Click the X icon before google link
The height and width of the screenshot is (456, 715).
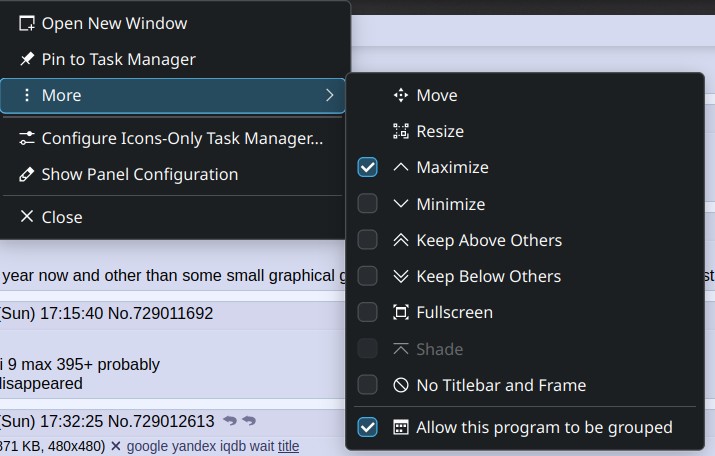pyautogui.click(x=116, y=446)
